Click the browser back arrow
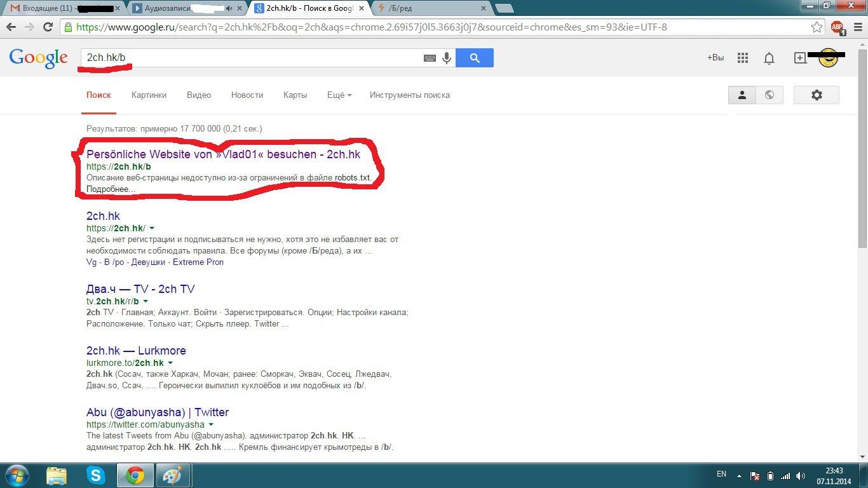The height and width of the screenshot is (488, 868). pyautogui.click(x=11, y=27)
